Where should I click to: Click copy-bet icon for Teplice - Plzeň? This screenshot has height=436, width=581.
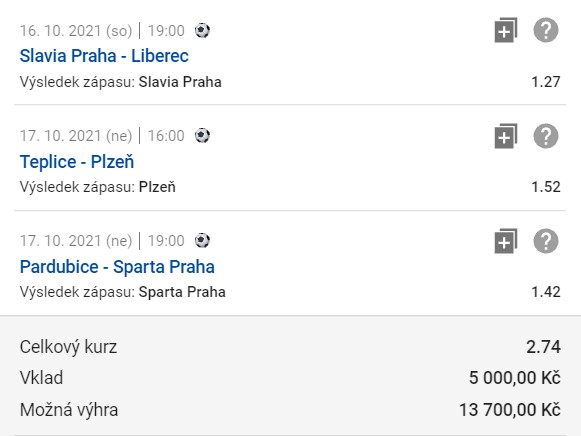point(506,136)
